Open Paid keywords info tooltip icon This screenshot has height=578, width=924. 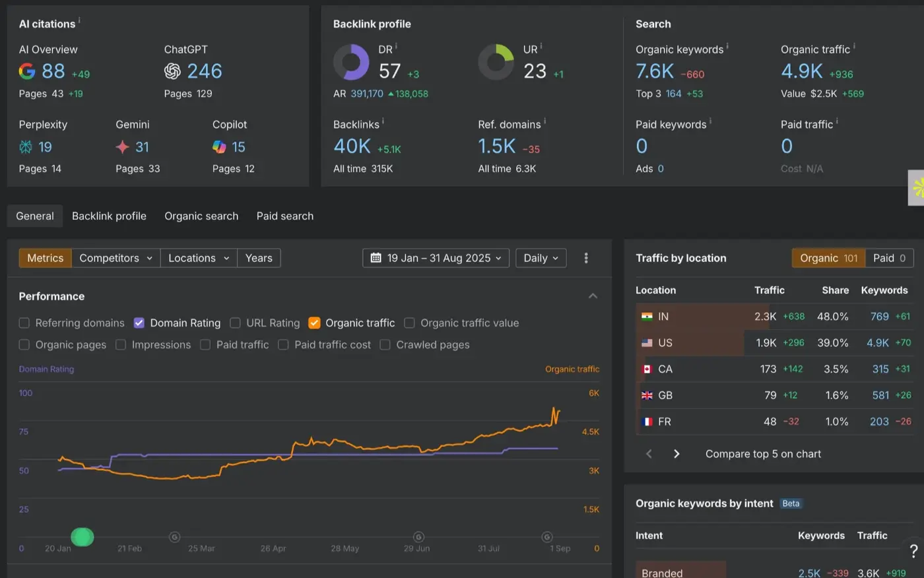pyautogui.click(x=710, y=122)
